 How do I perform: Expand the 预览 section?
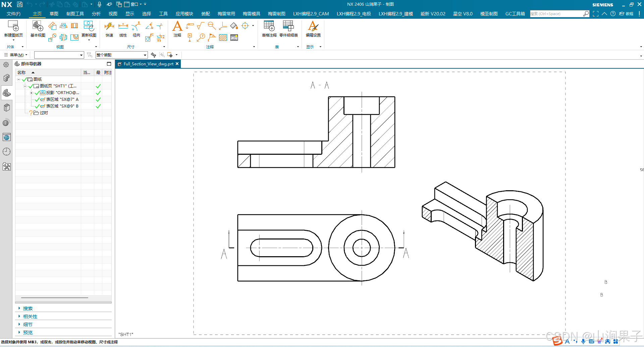(19, 332)
